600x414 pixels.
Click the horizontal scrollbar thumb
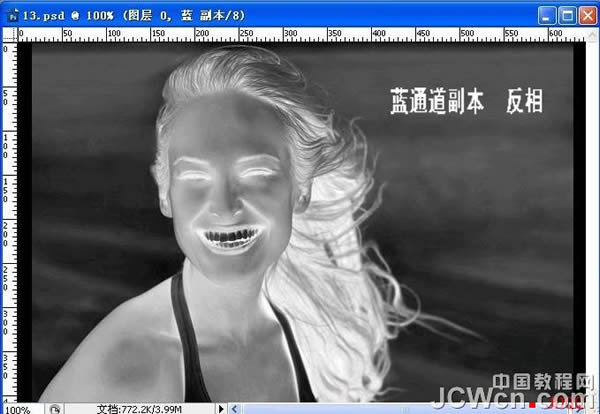[x=404, y=409]
